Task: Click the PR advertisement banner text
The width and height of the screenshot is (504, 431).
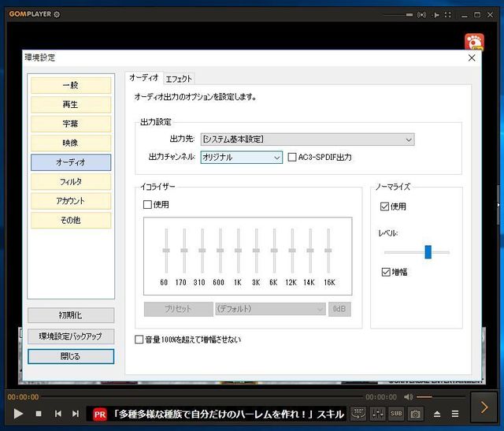Action: (x=228, y=414)
